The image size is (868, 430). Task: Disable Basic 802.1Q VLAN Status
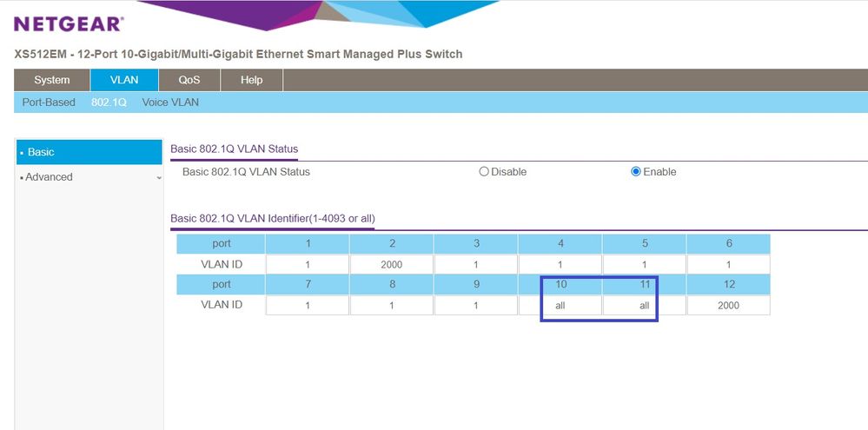pyautogui.click(x=484, y=172)
